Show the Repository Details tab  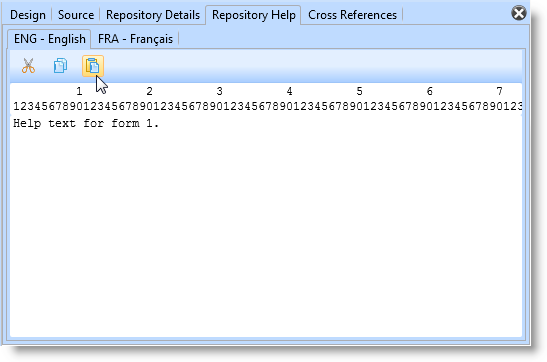(153, 15)
